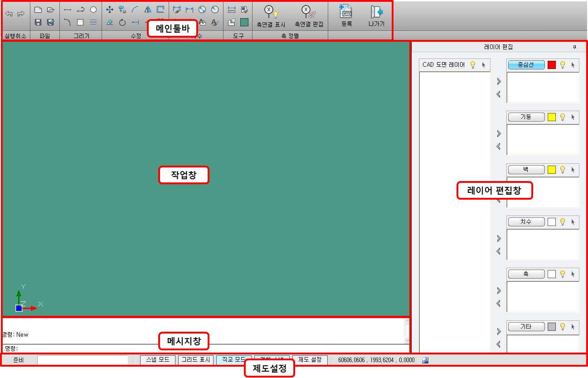Click the undo arrow icon
This screenshot has height=378, width=588.
coord(9,14)
